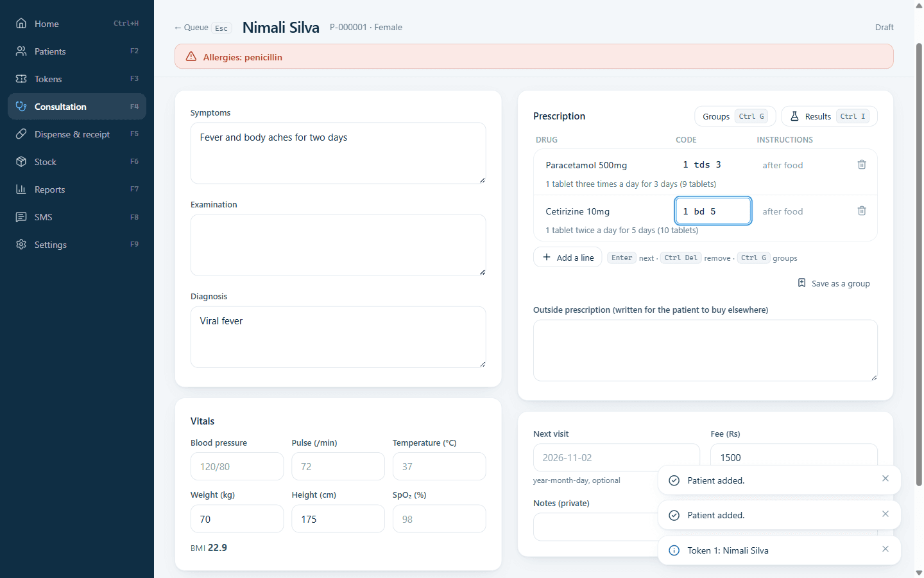Viewport: 924px width, 578px height.
Task: Click the Fee field showing 1500
Action: [x=794, y=457]
